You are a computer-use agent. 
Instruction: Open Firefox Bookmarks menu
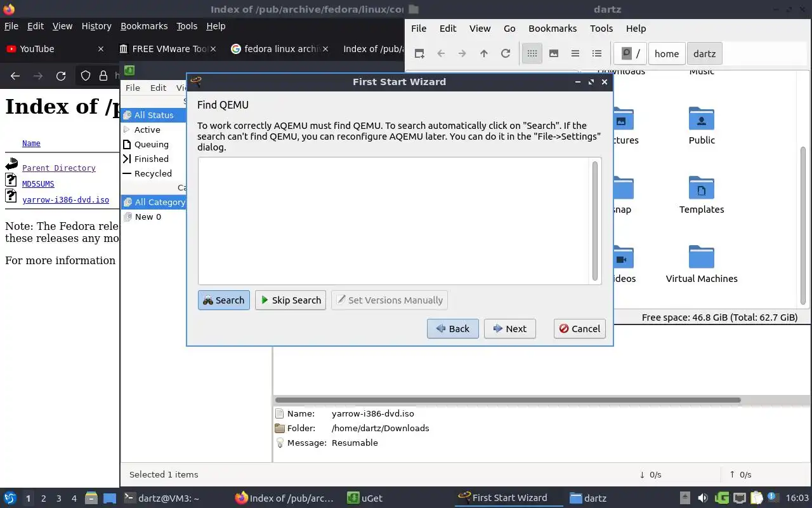[x=144, y=26]
